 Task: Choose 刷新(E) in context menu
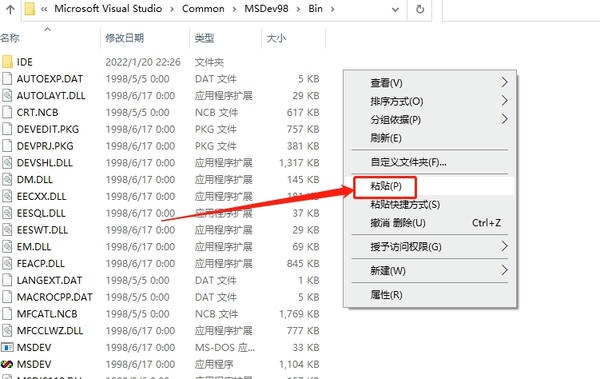[x=430, y=138]
